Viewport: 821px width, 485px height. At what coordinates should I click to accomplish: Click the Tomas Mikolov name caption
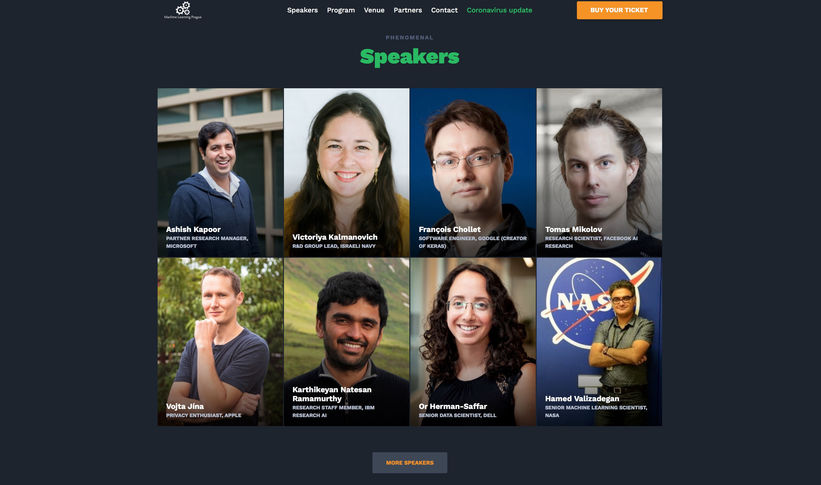[x=573, y=229]
